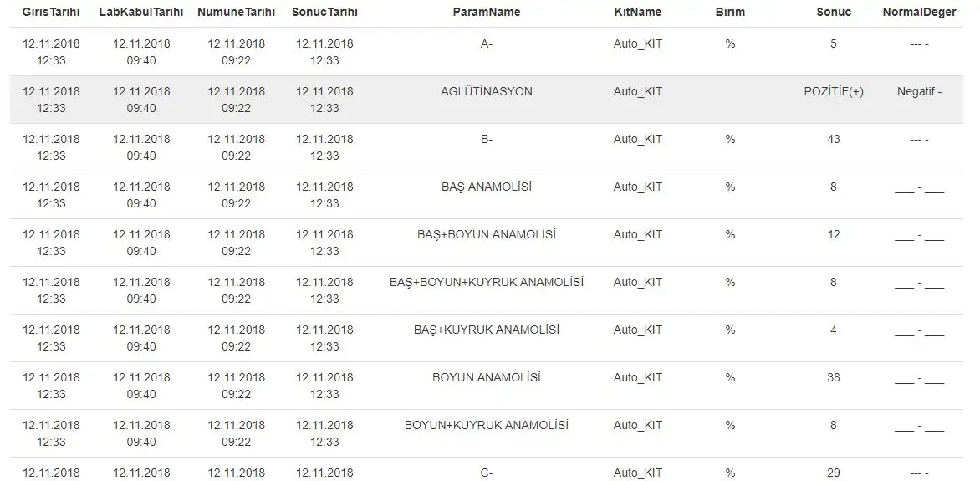
Task: Sort by the LabKabulTarihi column header
Action: [x=141, y=13]
